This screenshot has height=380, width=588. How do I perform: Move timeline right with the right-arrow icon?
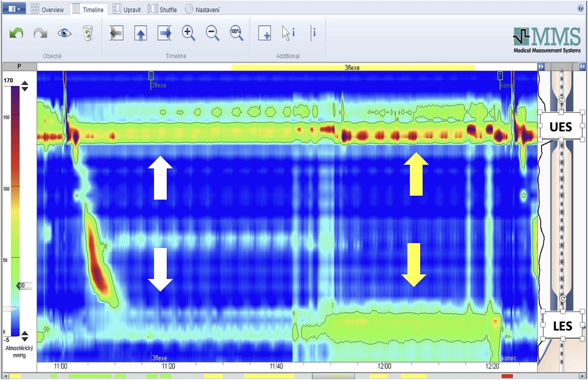164,33
